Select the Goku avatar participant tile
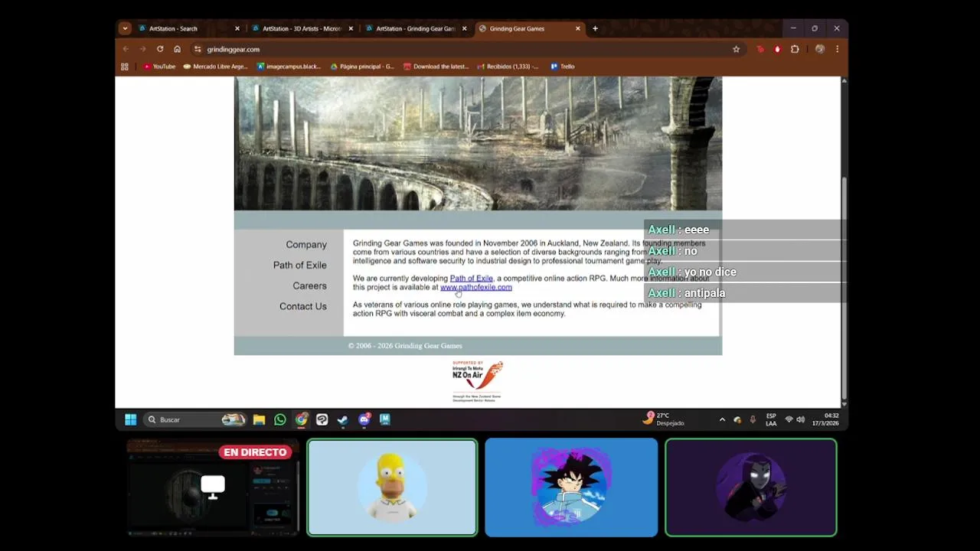980x551 pixels. pyautogui.click(x=571, y=487)
